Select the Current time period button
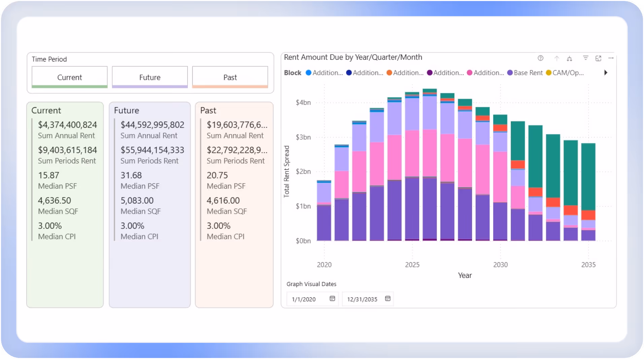Image resolution: width=644 pixels, height=359 pixels. click(x=69, y=77)
